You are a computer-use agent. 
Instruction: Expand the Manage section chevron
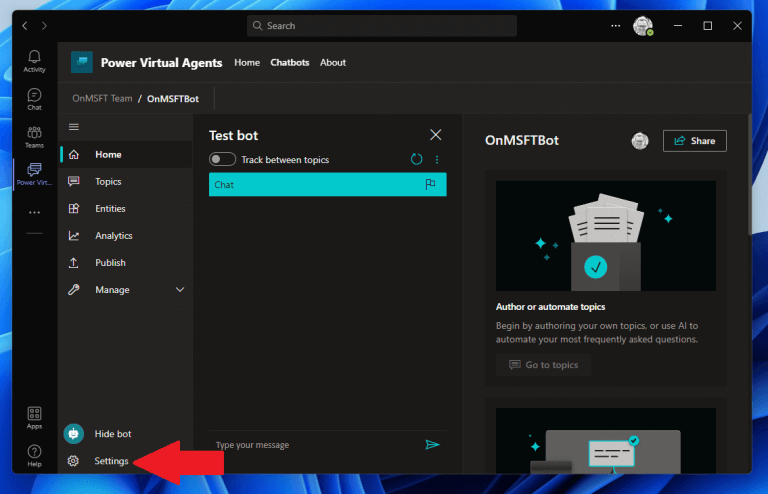(x=180, y=290)
